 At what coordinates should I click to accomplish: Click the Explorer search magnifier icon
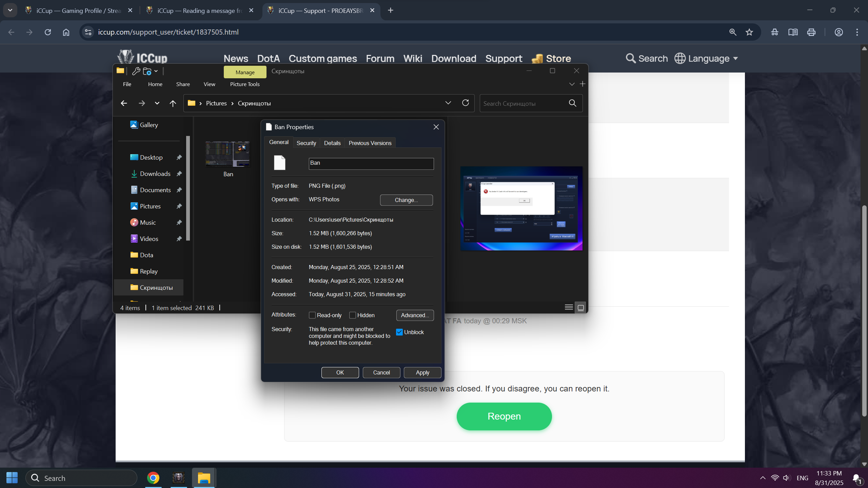point(573,103)
